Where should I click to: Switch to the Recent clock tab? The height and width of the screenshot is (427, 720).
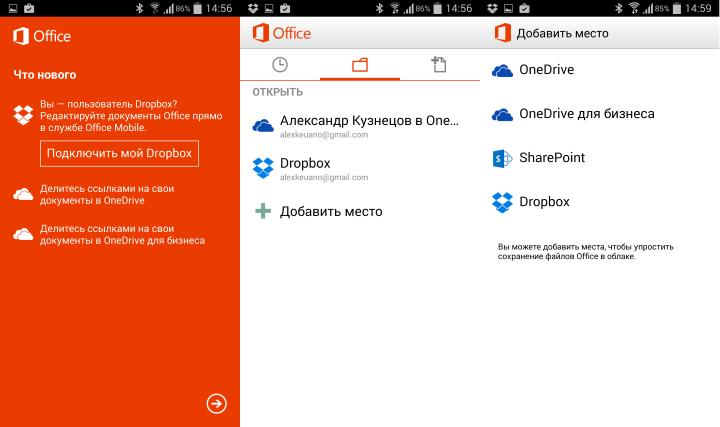point(280,65)
